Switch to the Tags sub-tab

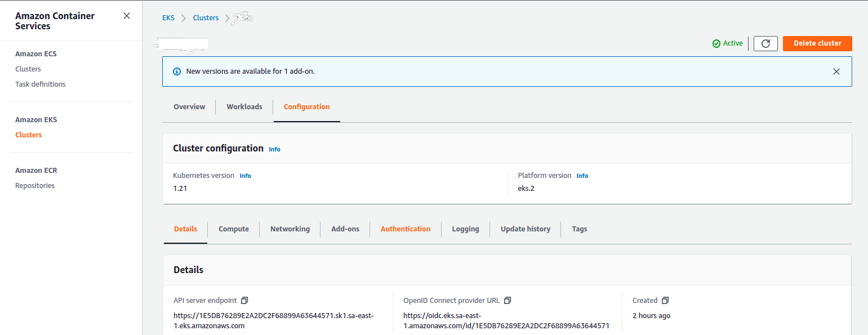pyautogui.click(x=580, y=229)
